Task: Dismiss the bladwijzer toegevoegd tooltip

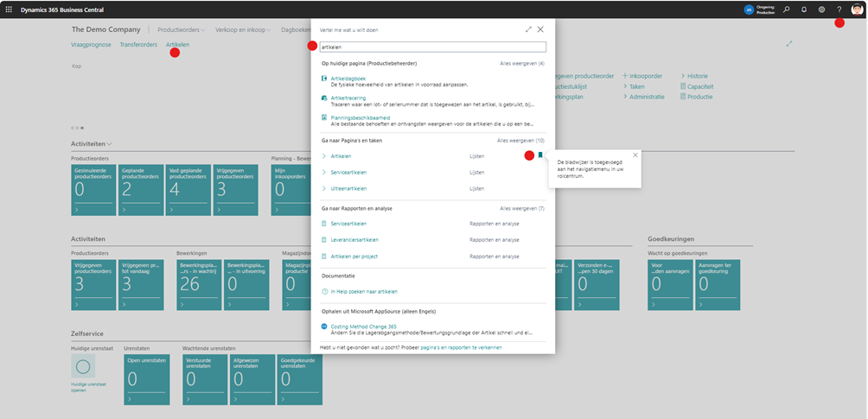Action: click(x=635, y=155)
